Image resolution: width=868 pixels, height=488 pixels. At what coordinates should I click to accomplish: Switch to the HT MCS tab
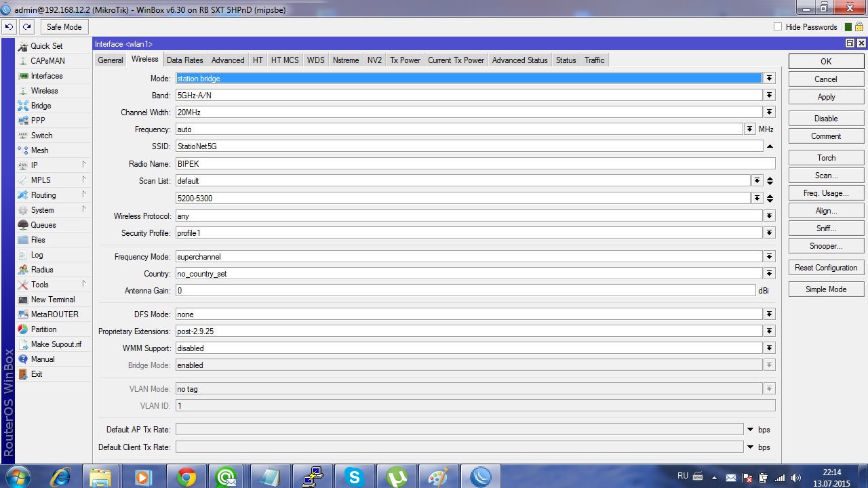point(285,60)
